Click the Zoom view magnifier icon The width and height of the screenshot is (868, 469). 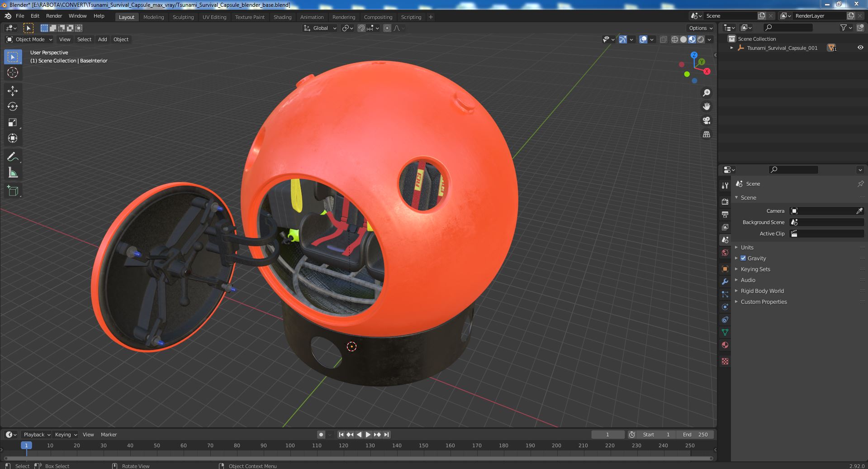[706, 93]
